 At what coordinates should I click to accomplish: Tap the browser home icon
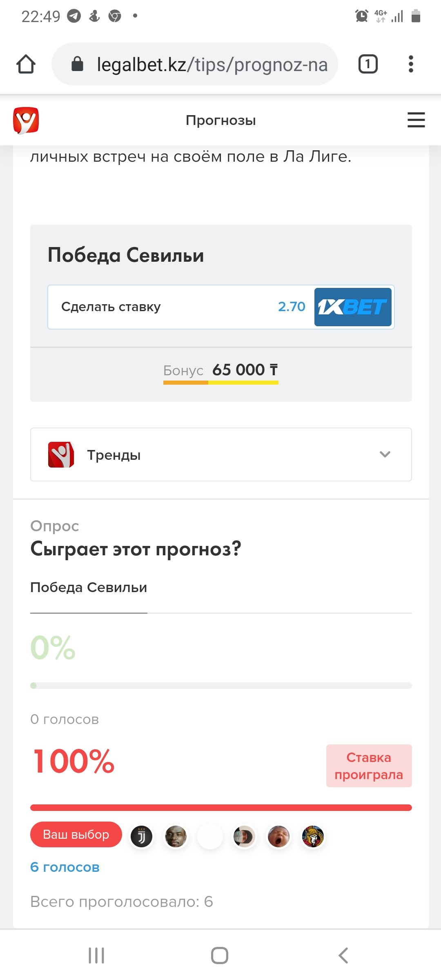coord(26,64)
